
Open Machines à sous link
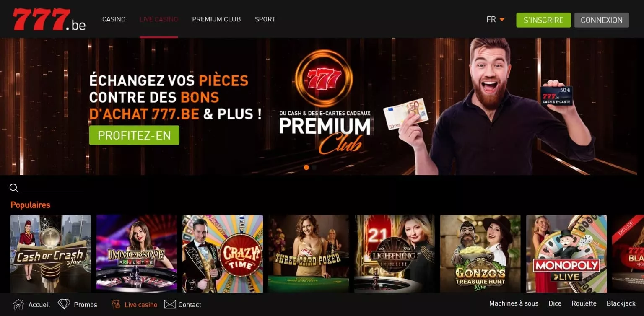click(x=514, y=303)
